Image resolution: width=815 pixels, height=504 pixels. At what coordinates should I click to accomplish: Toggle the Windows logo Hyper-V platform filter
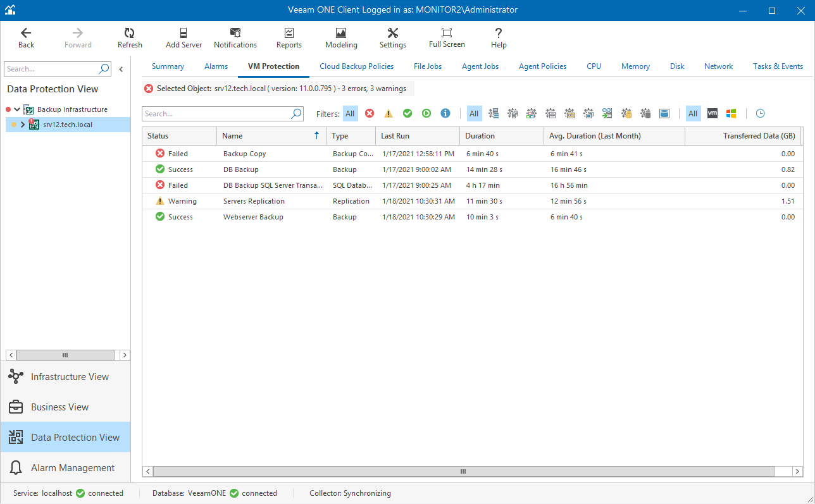[x=731, y=114]
